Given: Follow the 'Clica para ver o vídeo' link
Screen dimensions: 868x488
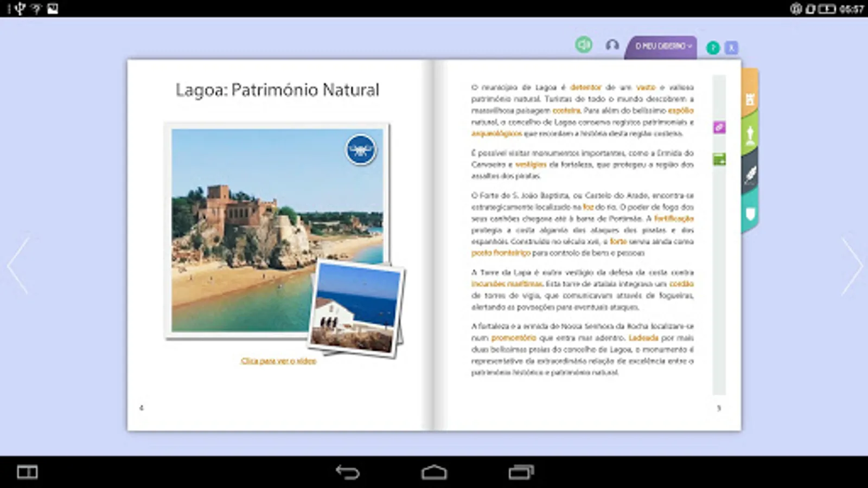Looking at the screenshot, I should [x=278, y=361].
